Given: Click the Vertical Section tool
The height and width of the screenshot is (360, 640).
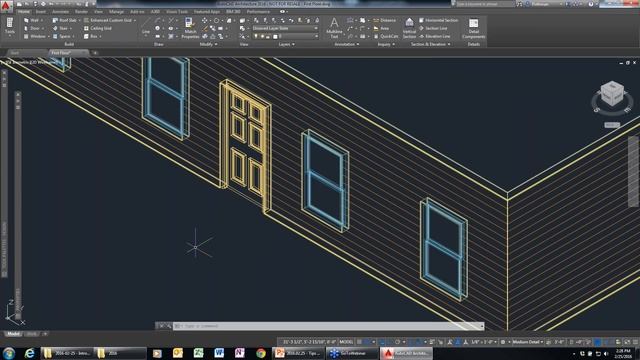Looking at the screenshot, I should pos(409,28).
